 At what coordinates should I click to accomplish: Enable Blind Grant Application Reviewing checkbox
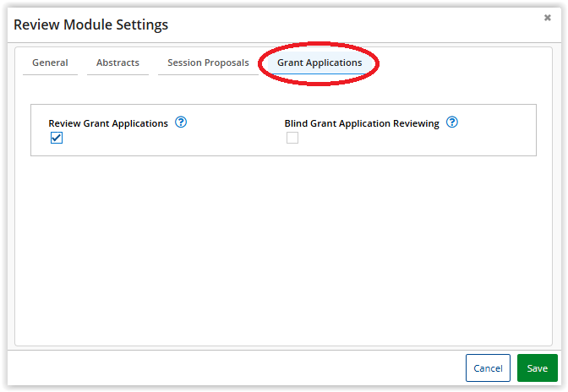[292, 138]
